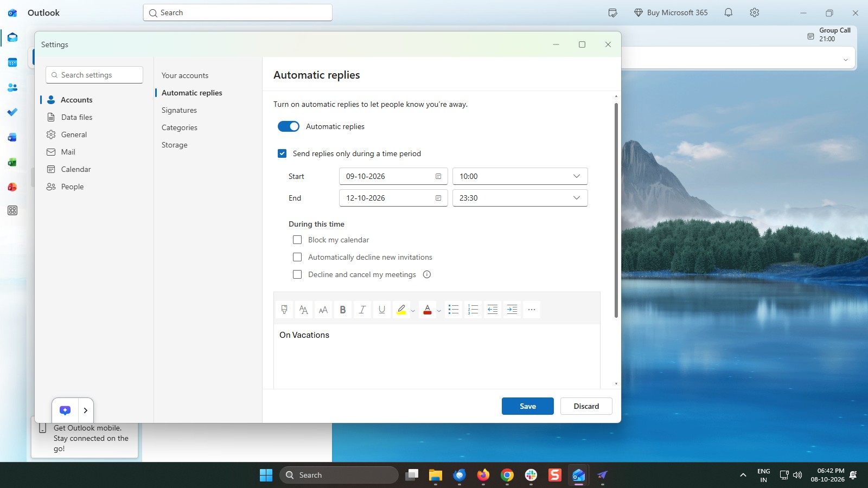868x488 pixels.
Task: Apply italic formatting in reply editor
Action: coord(362,310)
